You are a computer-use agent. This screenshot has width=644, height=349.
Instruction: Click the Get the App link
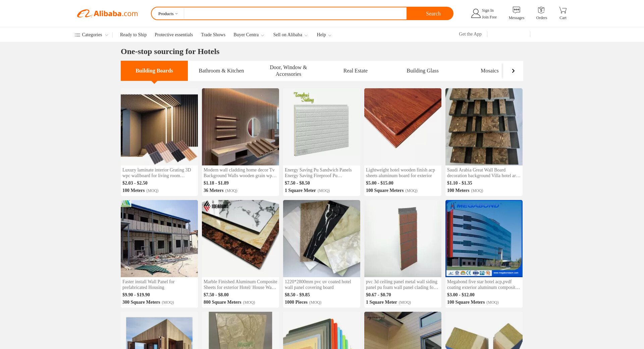(x=470, y=34)
